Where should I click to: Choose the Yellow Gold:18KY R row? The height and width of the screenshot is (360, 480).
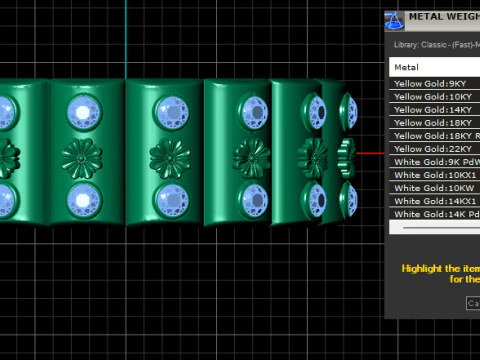pyautogui.click(x=434, y=136)
